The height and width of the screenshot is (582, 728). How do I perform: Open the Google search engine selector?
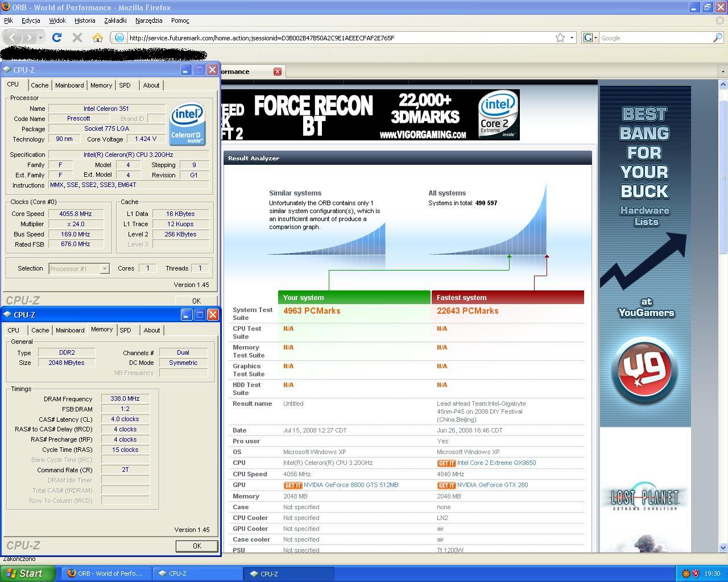[x=590, y=38]
